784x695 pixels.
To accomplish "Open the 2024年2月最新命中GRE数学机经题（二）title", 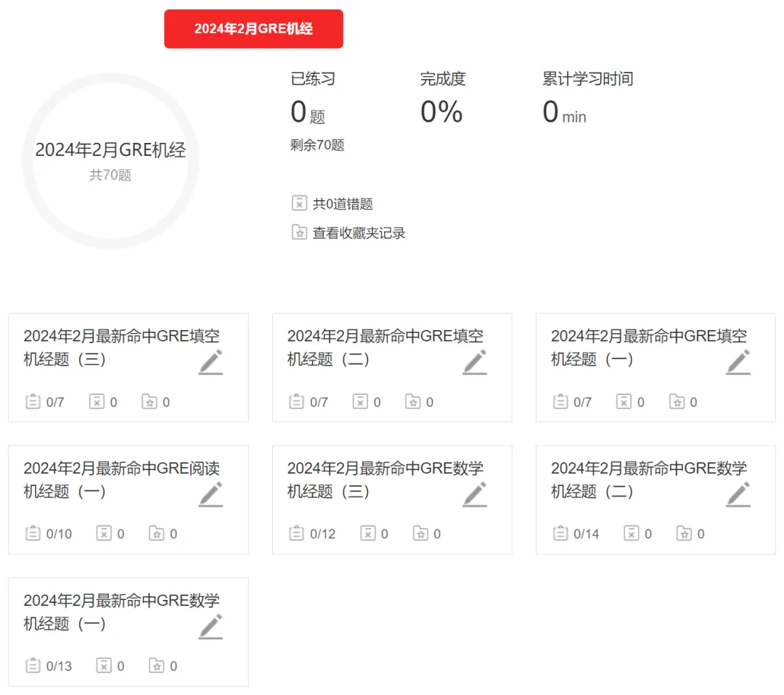I will [x=649, y=480].
